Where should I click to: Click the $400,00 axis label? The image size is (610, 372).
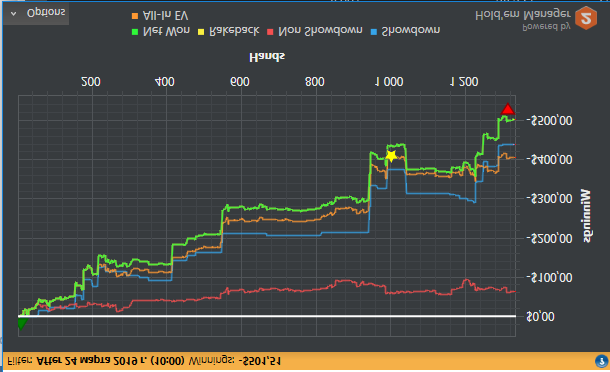click(x=549, y=160)
